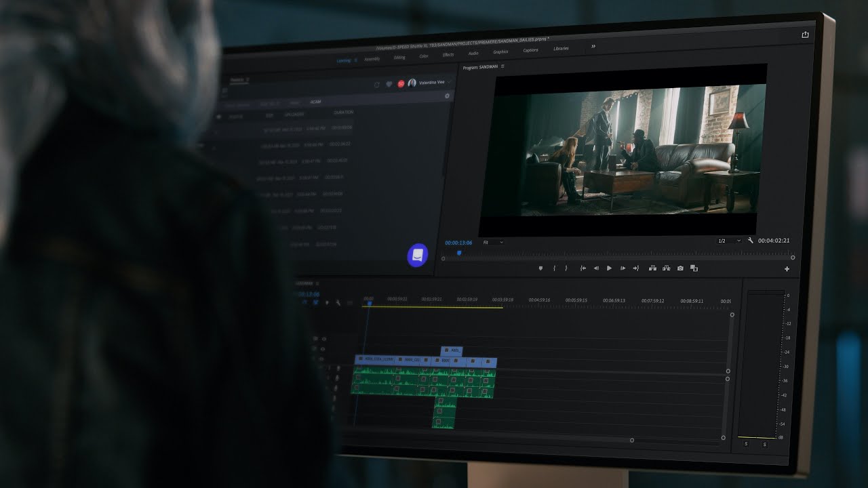Click the timeline wrench settings icon
Image resolution: width=868 pixels, height=488 pixels.
(338, 303)
